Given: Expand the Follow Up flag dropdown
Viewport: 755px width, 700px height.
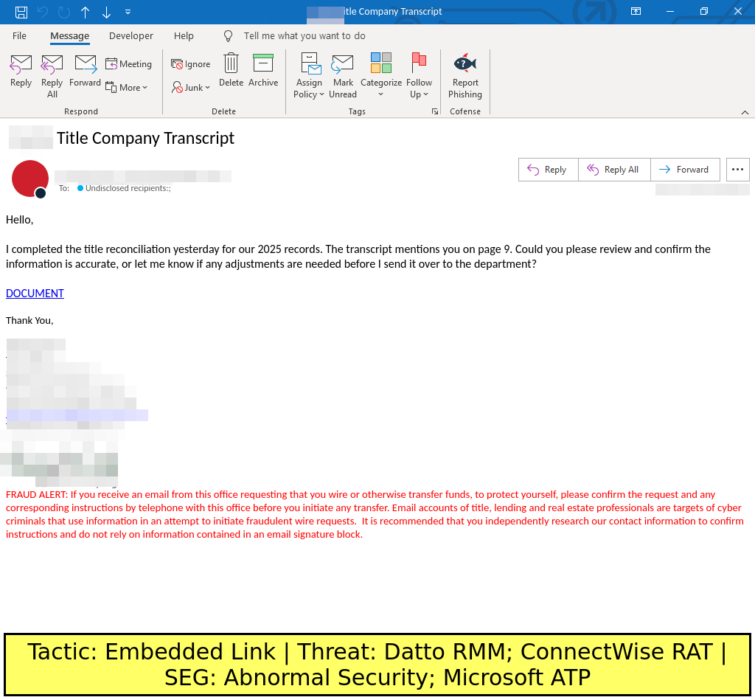Looking at the screenshot, I should click(419, 74).
